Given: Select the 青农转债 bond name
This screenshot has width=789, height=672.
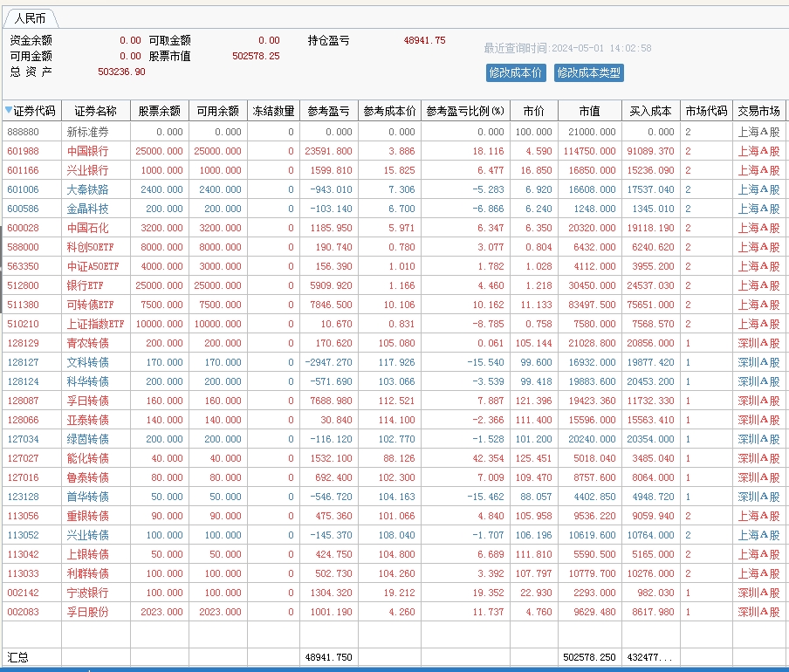Looking at the screenshot, I should click(x=87, y=343).
